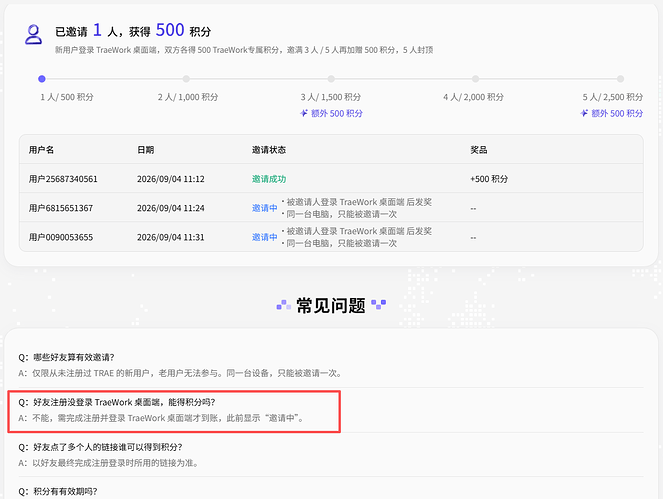Click the 邀请状态 column header

tap(269, 150)
